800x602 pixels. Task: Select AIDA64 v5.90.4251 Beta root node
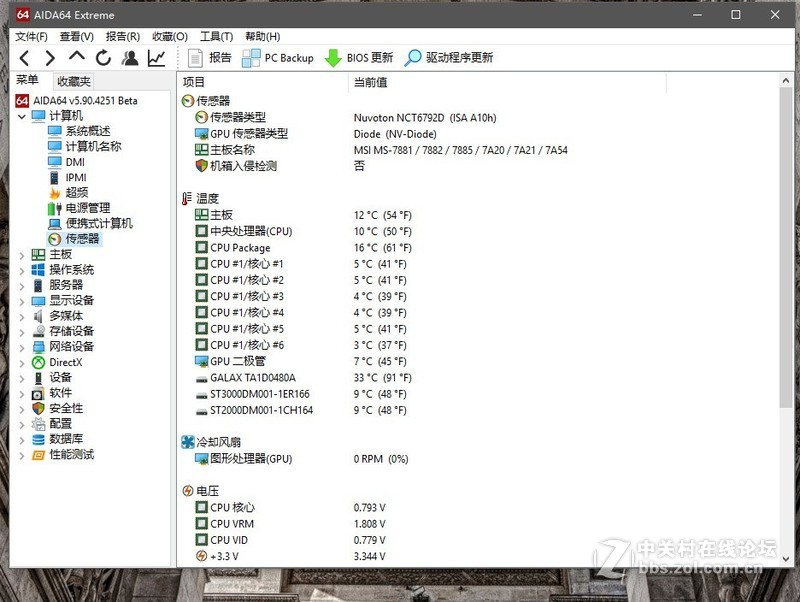point(77,101)
